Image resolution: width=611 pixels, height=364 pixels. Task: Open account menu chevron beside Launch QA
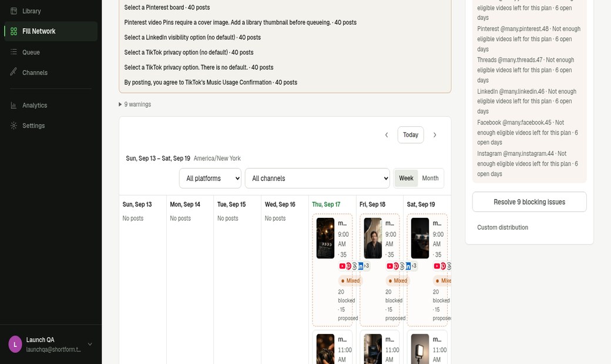[90, 344]
